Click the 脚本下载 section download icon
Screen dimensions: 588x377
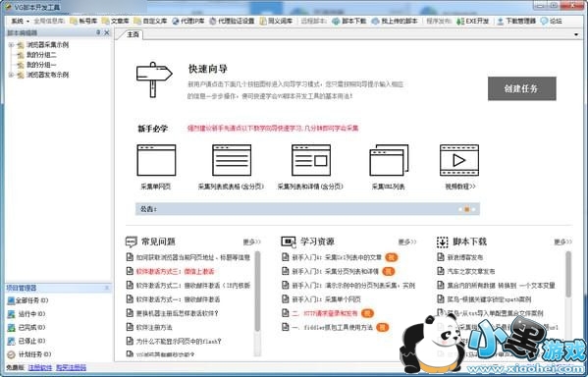click(x=443, y=242)
